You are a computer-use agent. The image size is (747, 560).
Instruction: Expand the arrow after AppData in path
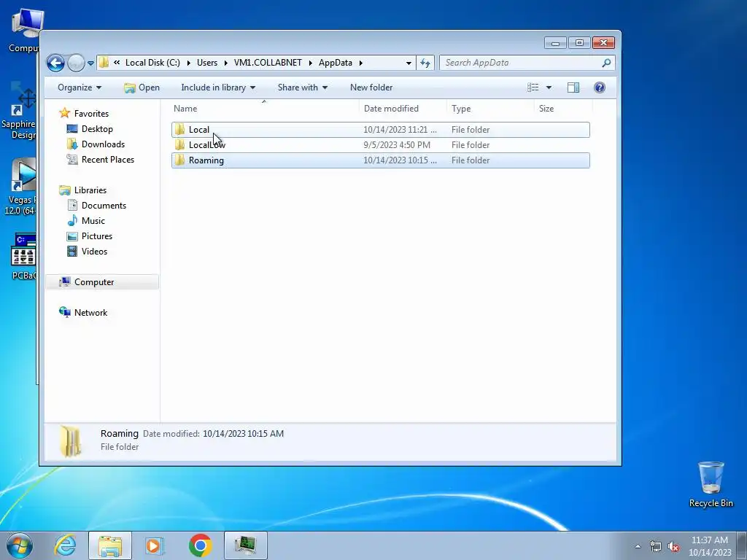[360, 63]
